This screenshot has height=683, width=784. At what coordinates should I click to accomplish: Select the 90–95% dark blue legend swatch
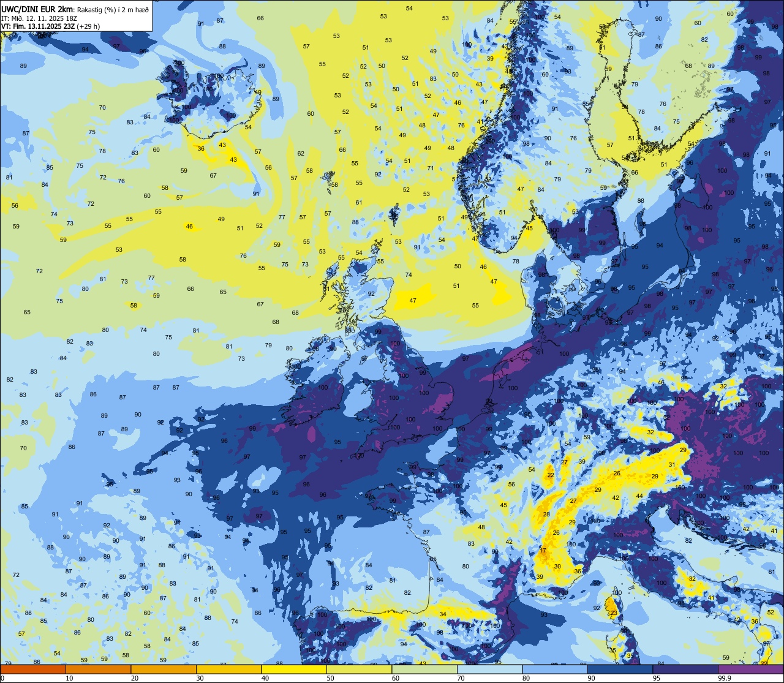point(620,669)
